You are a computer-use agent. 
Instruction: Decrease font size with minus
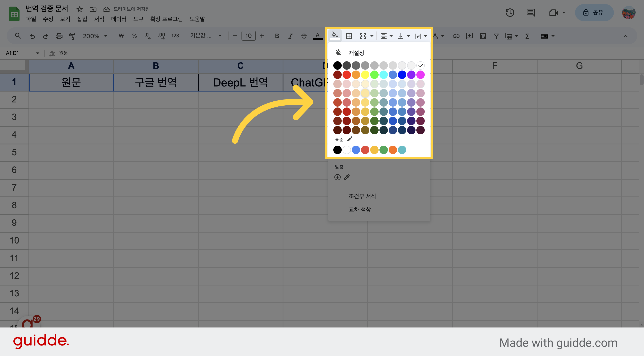pyautogui.click(x=235, y=36)
